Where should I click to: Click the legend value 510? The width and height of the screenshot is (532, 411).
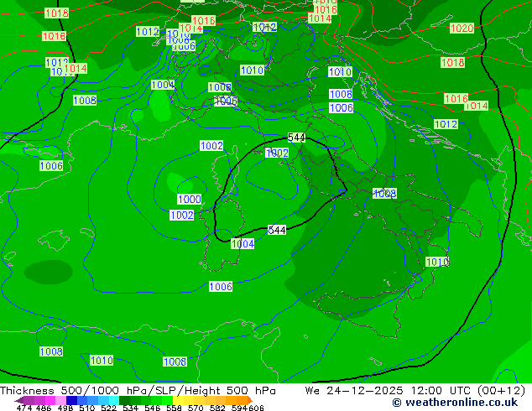[87, 408]
